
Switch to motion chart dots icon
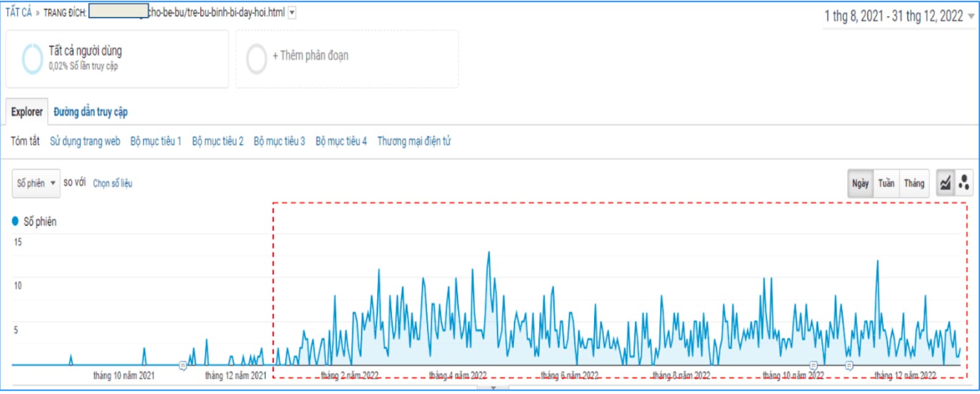click(964, 183)
